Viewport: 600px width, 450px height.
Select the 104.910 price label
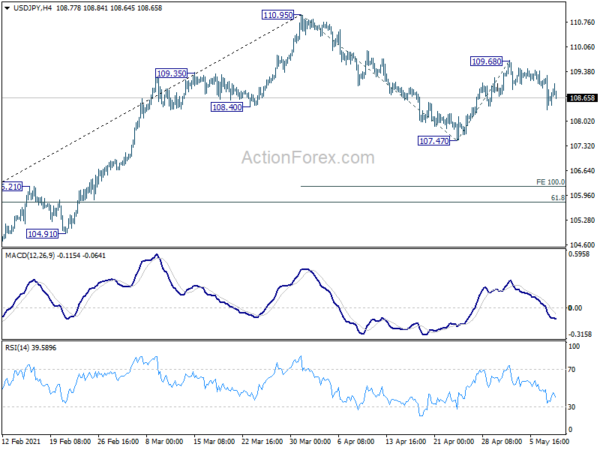coord(42,234)
